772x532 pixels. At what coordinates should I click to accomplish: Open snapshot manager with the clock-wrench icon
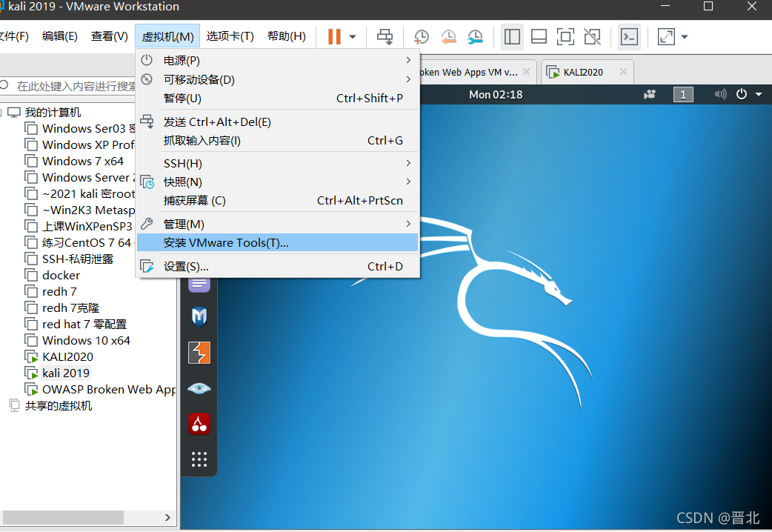click(475, 37)
